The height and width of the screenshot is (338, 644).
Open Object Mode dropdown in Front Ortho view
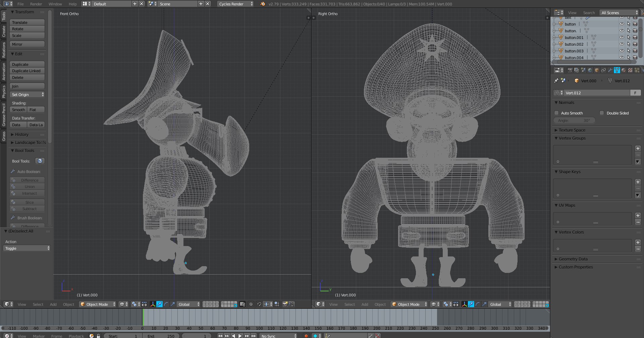coord(98,304)
